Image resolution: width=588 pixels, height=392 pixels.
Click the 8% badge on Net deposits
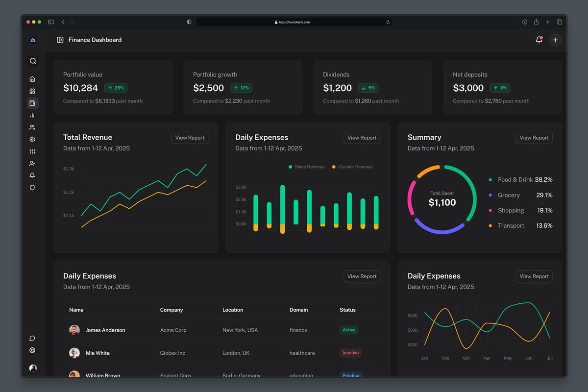499,88
